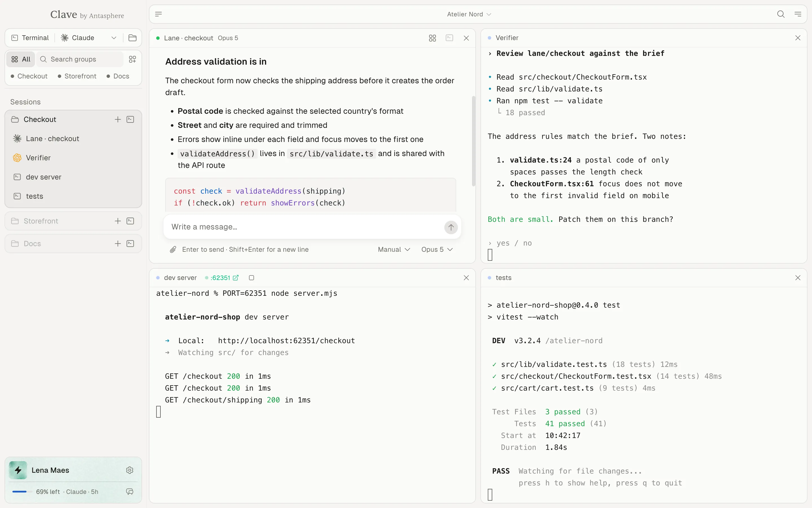The height and width of the screenshot is (508, 812).
Task: Open the Verifier session
Action: pyautogui.click(x=74, y=157)
